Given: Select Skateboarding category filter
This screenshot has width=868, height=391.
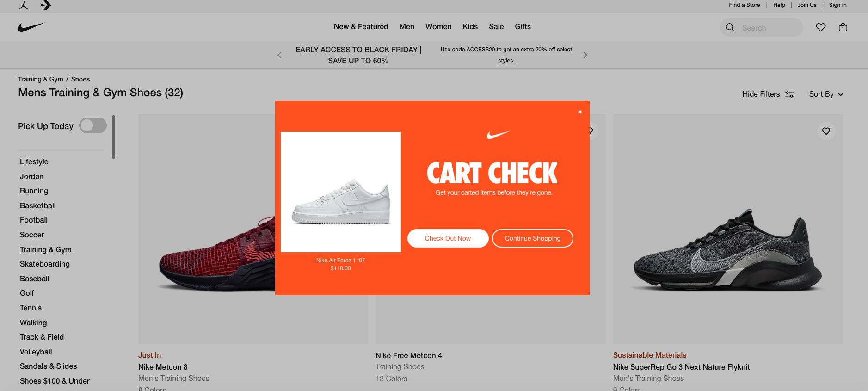Looking at the screenshot, I should tap(45, 264).
